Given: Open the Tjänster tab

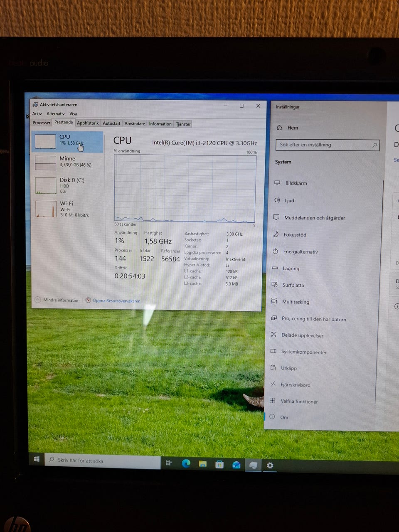Looking at the screenshot, I should click(183, 124).
